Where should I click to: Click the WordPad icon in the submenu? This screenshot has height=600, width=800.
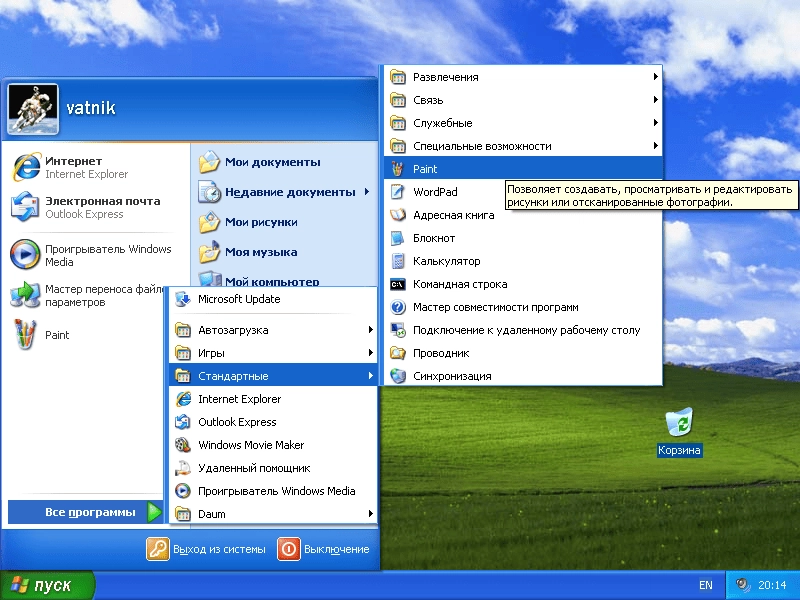397,192
